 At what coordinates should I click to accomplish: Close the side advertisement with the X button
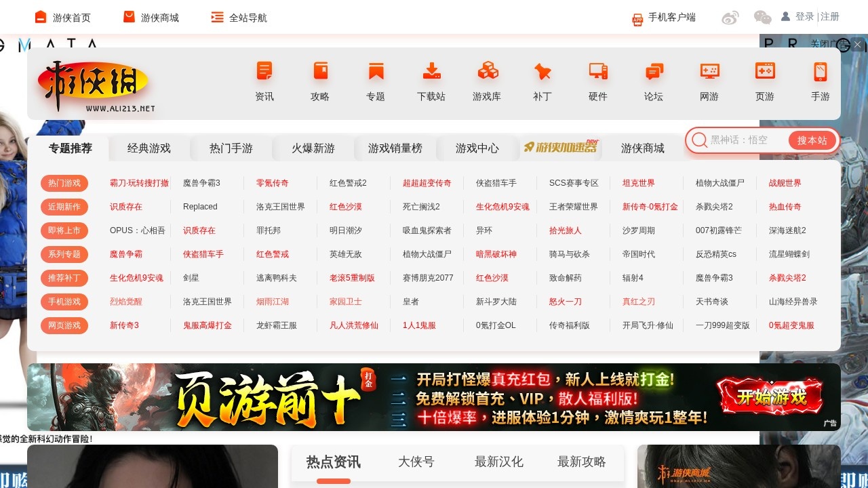click(x=857, y=44)
